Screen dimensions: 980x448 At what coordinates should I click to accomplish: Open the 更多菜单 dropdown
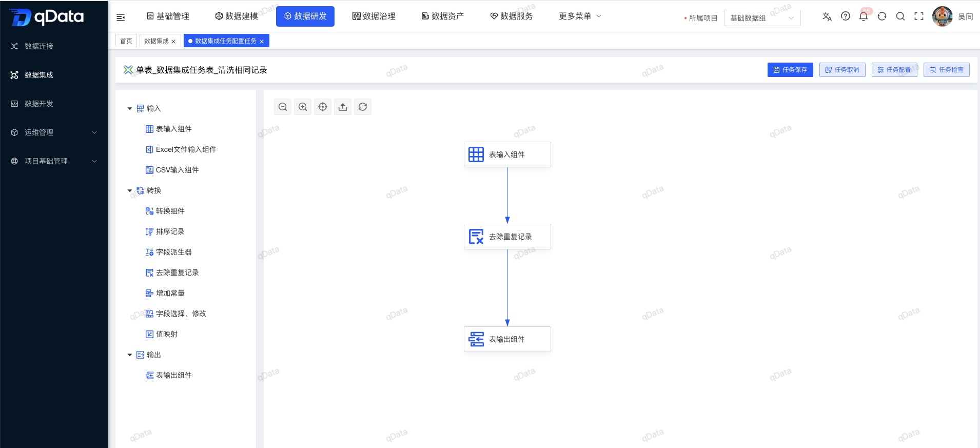point(580,16)
